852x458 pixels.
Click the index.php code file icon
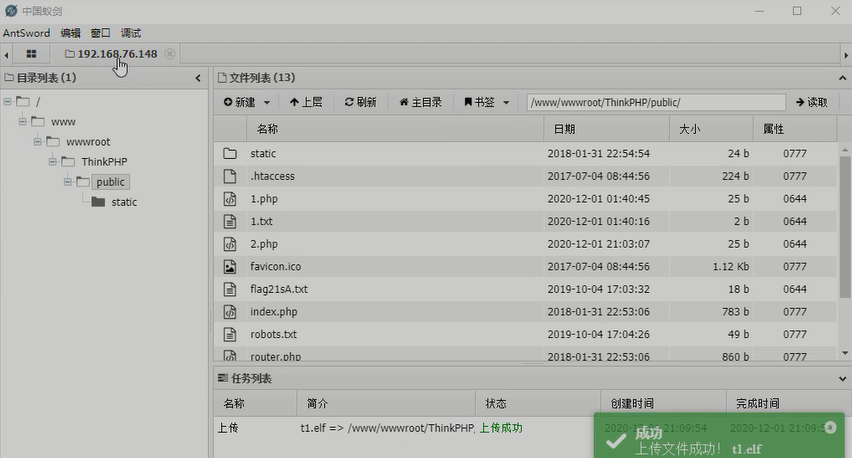[230, 312]
